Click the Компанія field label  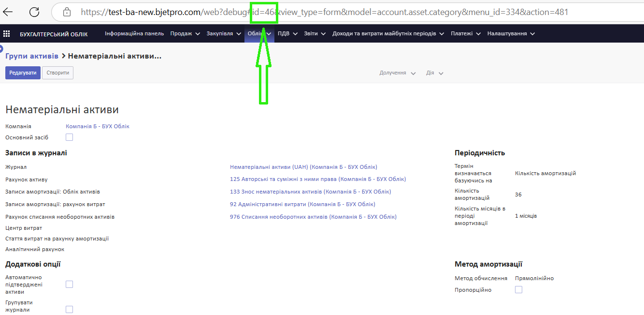click(18, 126)
